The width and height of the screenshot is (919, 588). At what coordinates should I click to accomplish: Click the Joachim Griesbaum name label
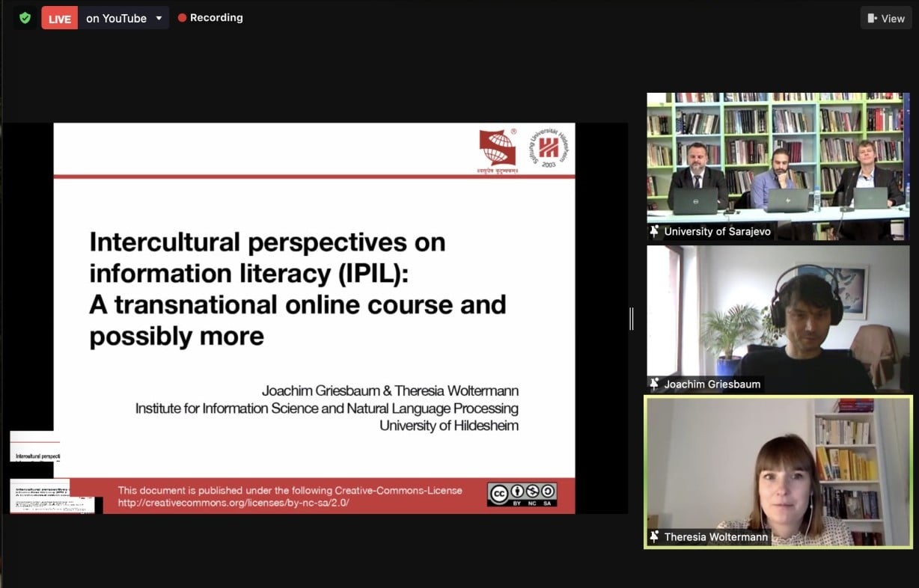712,385
